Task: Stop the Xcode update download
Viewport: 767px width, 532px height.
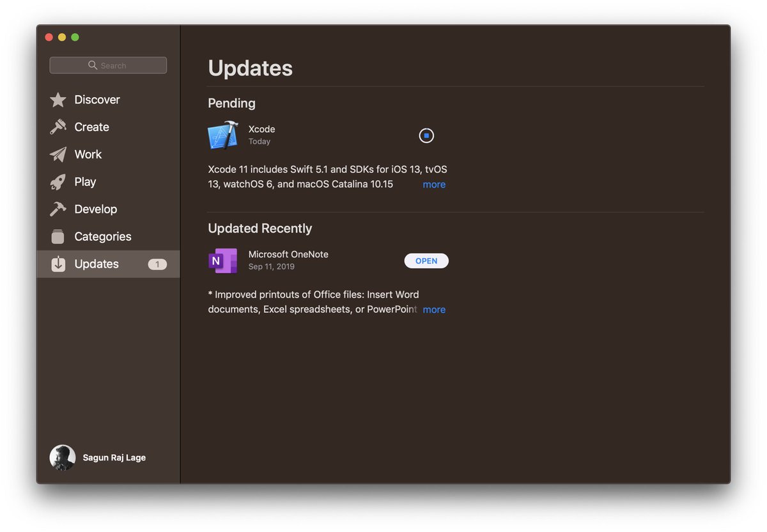Action: [426, 135]
